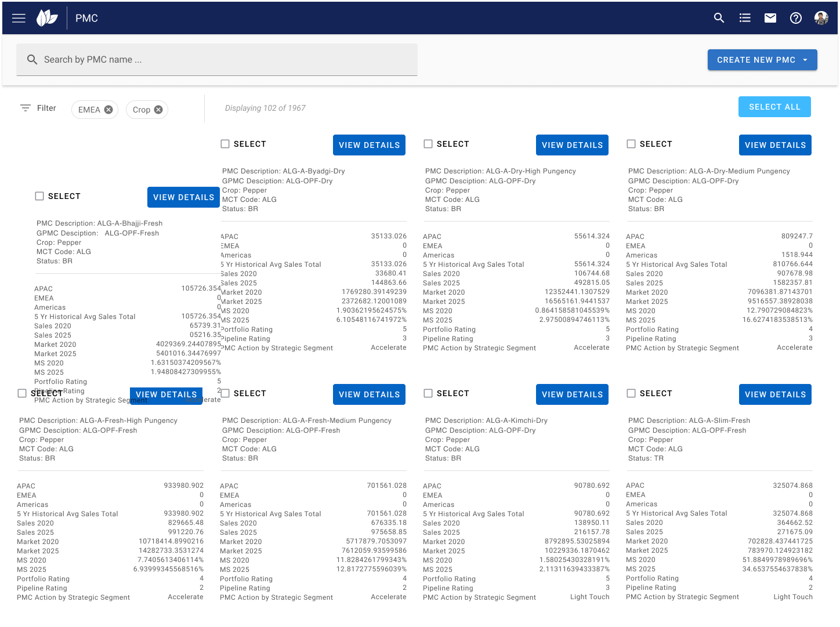Click the help question mark icon

coord(796,18)
